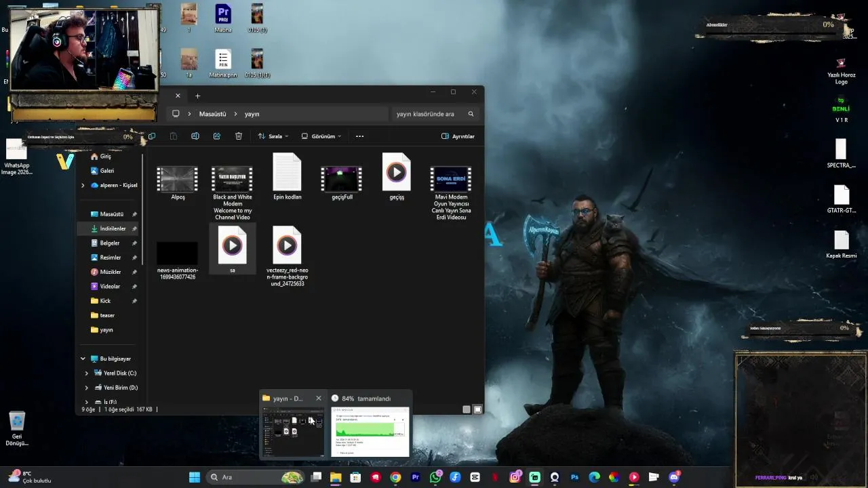Select Black and White Modern video file
The image size is (868, 488).
point(233,193)
